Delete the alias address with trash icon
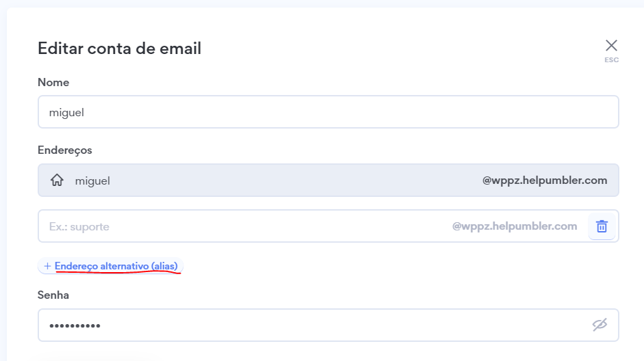 tap(602, 226)
